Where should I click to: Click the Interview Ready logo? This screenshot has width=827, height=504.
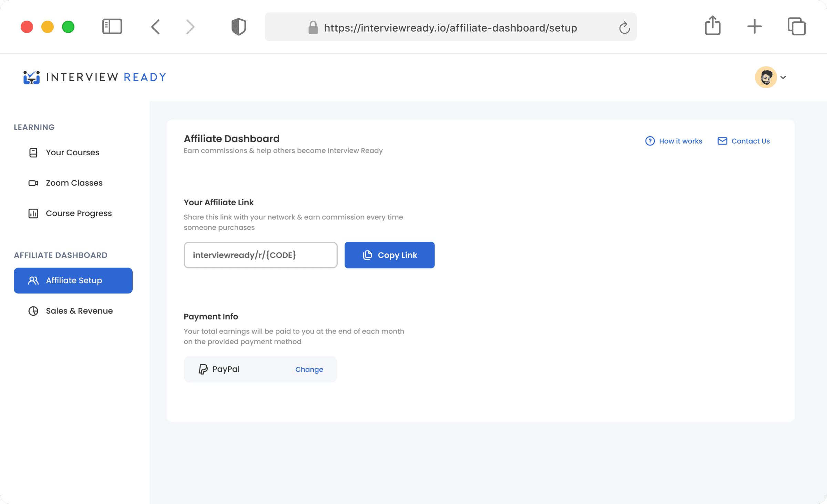pos(95,77)
